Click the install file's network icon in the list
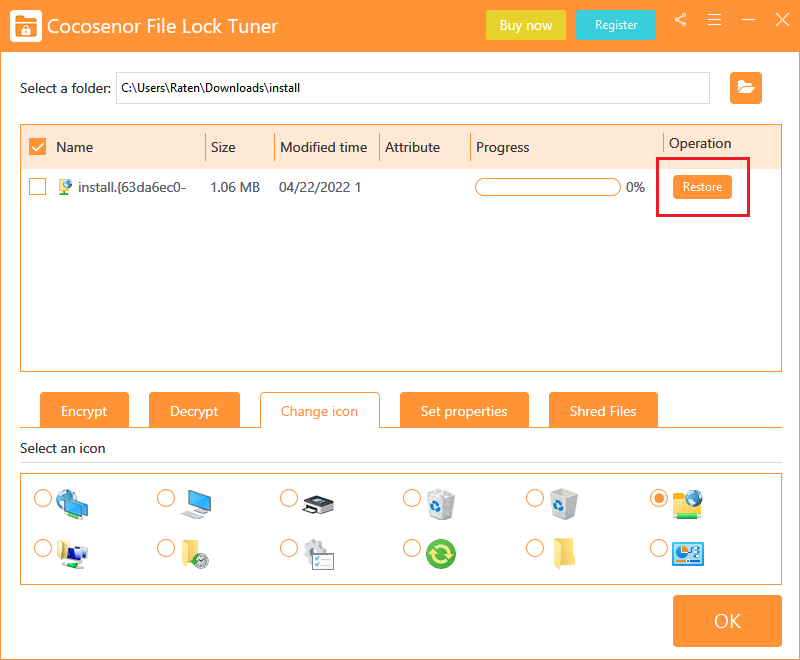This screenshot has width=800, height=660. pos(65,187)
